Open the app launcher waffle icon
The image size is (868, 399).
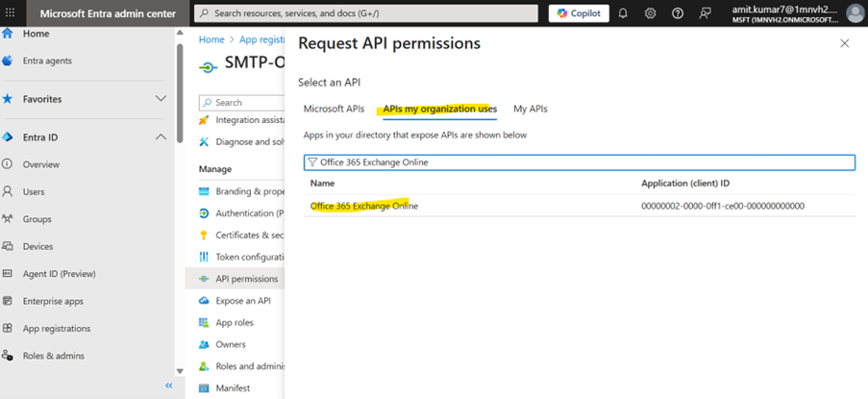click(10, 13)
